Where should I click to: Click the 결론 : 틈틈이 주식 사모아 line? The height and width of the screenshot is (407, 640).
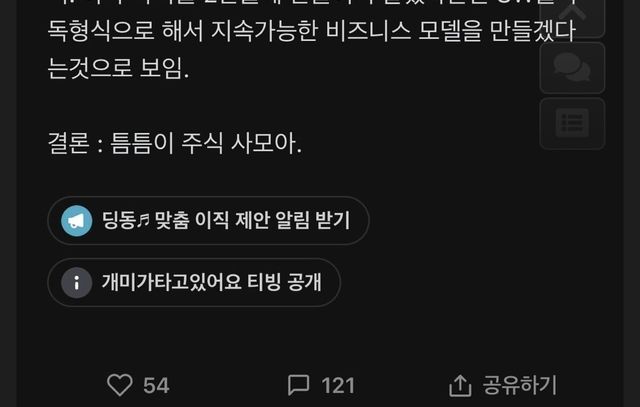click(175, 143)
